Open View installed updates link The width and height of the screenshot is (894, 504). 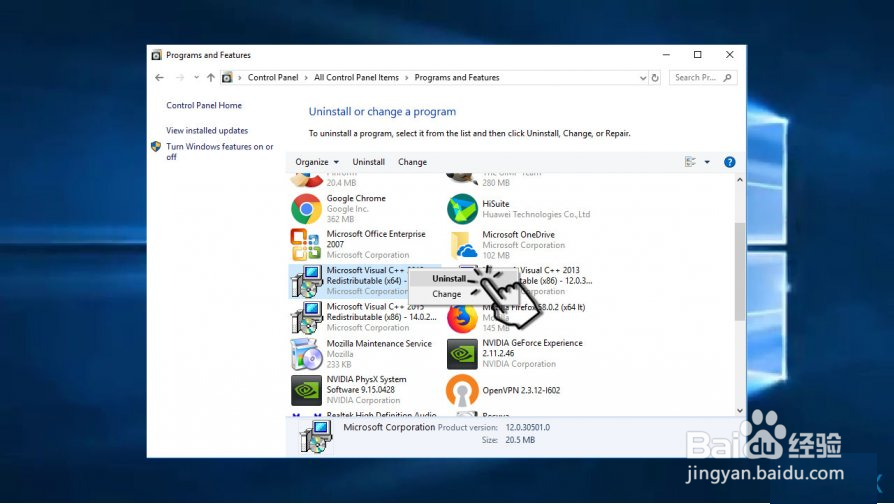[207, 131]
